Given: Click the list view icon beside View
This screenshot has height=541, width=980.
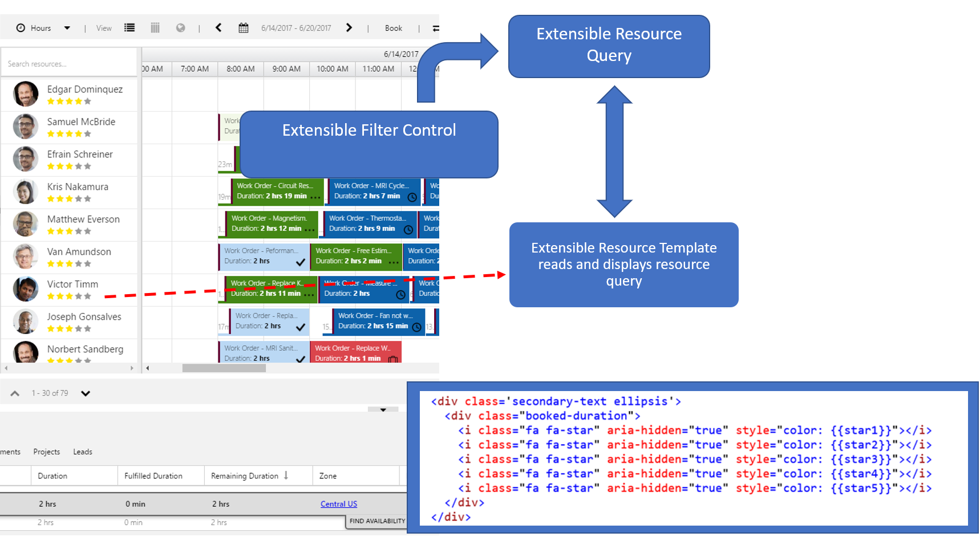Looking at the screenshot, I should coord(129,27).
